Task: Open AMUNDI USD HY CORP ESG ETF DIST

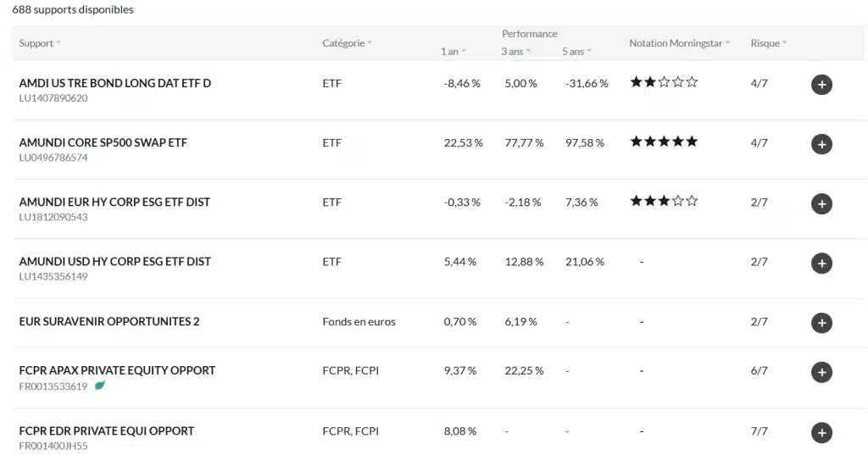Action: point(115,261)
